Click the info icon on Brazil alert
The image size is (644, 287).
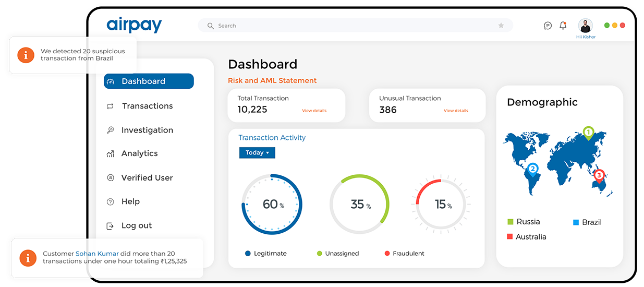coord(26,55)
